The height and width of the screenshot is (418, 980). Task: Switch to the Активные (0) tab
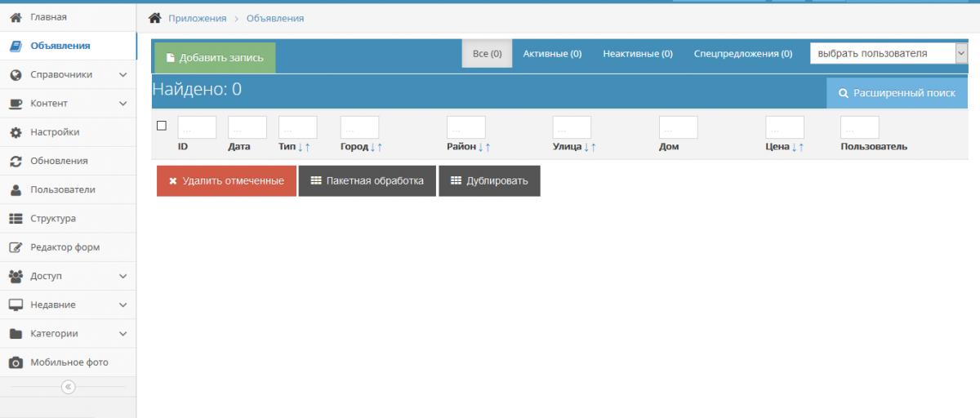coord(552,53)
